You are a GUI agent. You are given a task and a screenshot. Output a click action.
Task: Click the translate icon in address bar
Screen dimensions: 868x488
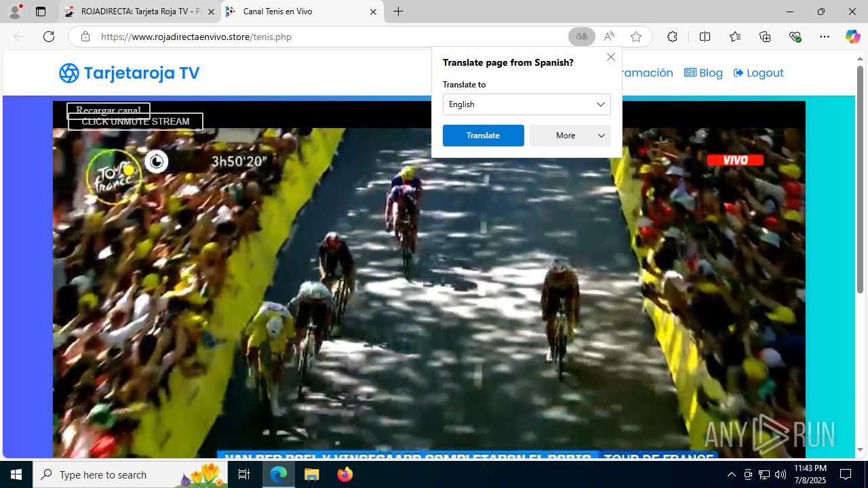click(x=582, y=37)
